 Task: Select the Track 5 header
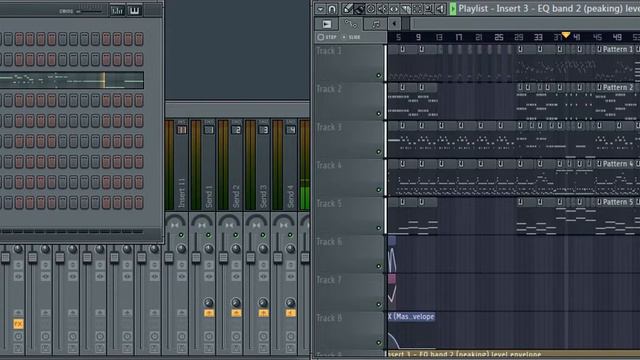(x=350, y=216)
